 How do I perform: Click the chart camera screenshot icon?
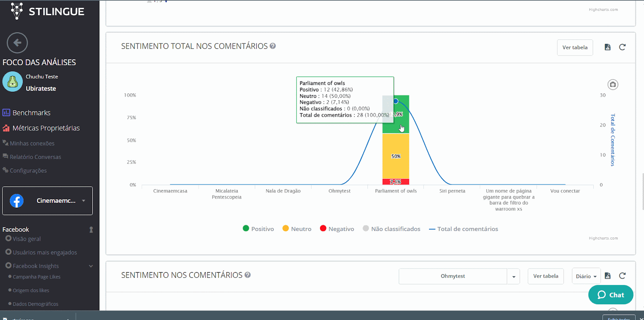pos(613,85)
